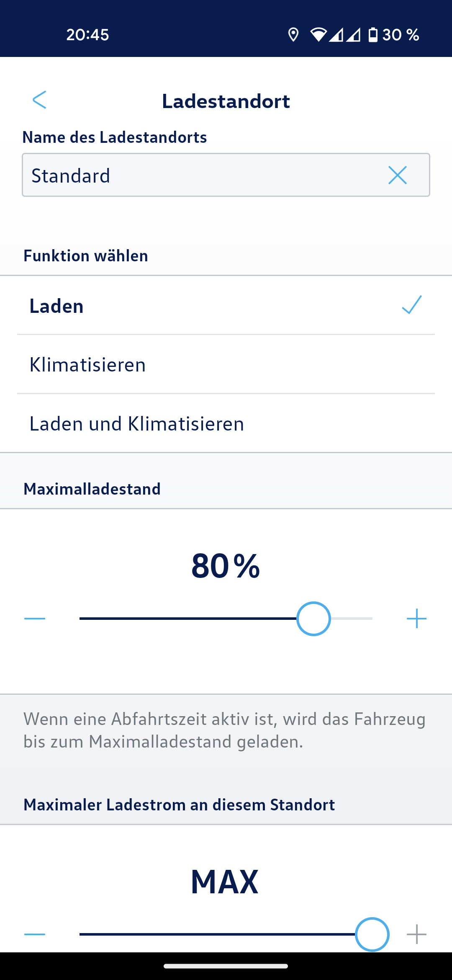Click the MAX charging current slider handle
The width and height of the screenshot is (452, 980).
pos(372,934)
